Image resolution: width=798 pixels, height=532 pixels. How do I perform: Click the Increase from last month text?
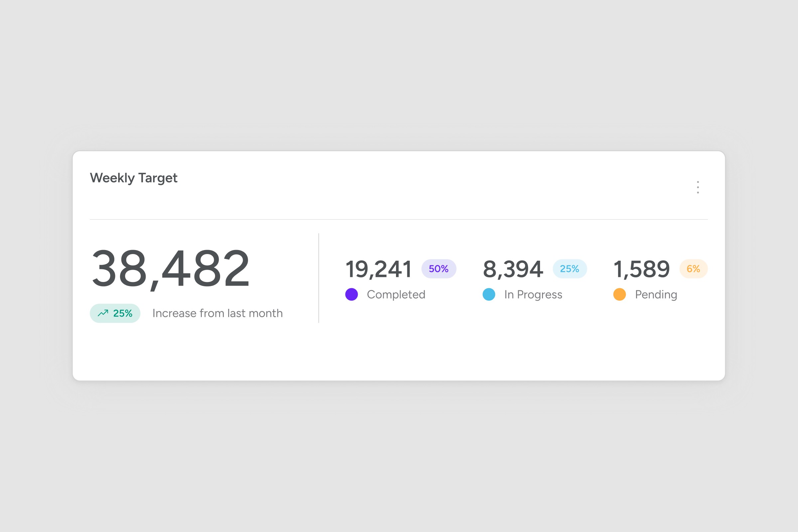(217, 313)
